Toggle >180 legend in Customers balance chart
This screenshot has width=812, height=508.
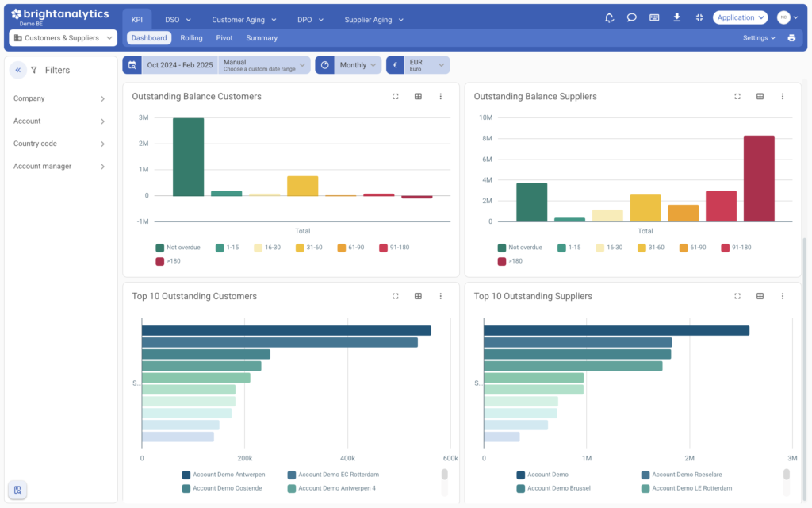168,261
